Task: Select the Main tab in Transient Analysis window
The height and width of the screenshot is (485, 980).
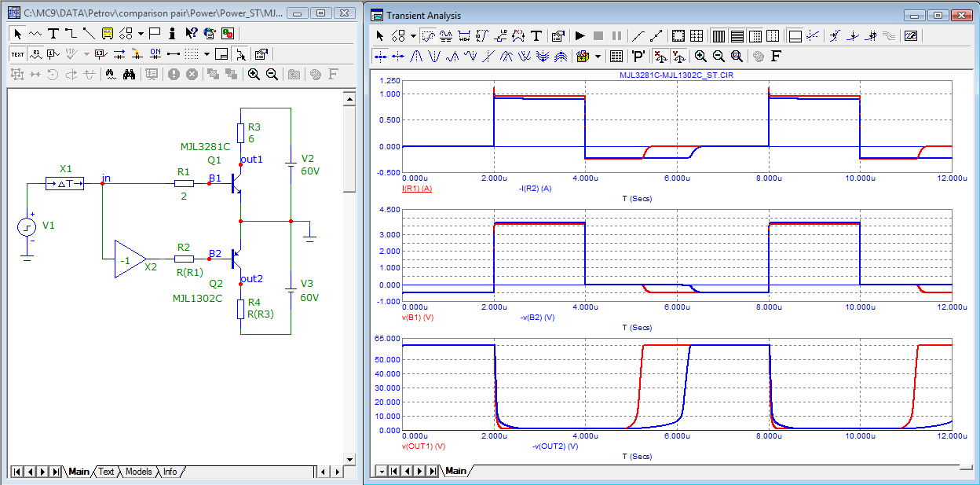Action: (456, 471)
